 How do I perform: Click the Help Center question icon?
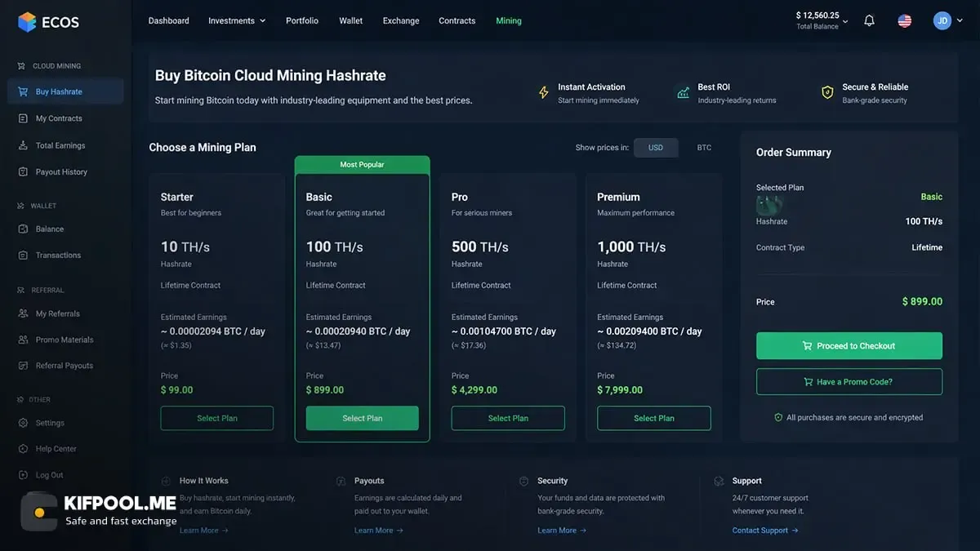tap(22, 449)
